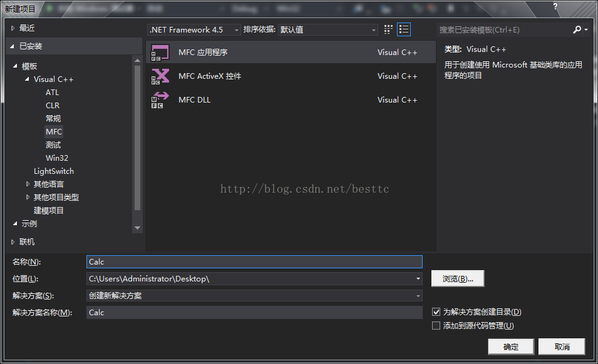The width and height of the screenshot is (598, 364).
Task: Open the 排序依据 默认值 dropdown
Action: pyautogui.click(x=328, y=29)
